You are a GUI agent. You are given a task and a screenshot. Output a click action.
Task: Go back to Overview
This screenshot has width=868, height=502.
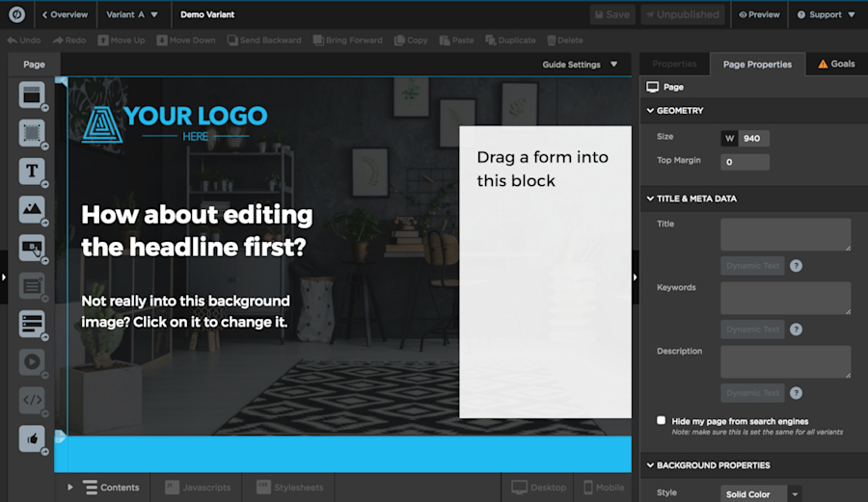pyautogui.click(x=65, y=14)
